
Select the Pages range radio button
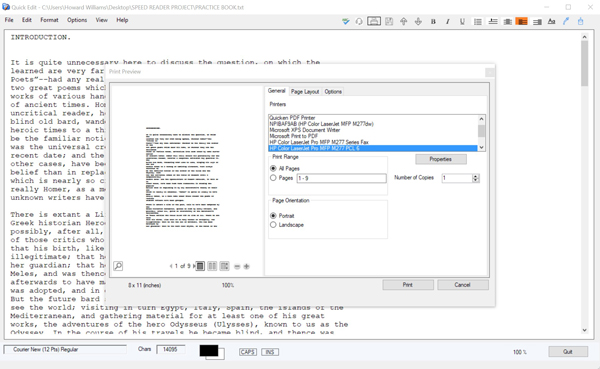pos(273,178)
